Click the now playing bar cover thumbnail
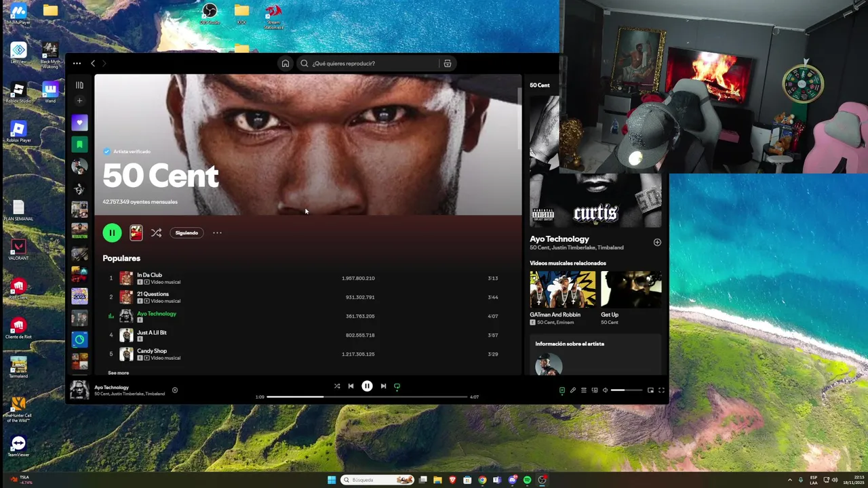 click(x=79, y=390)
